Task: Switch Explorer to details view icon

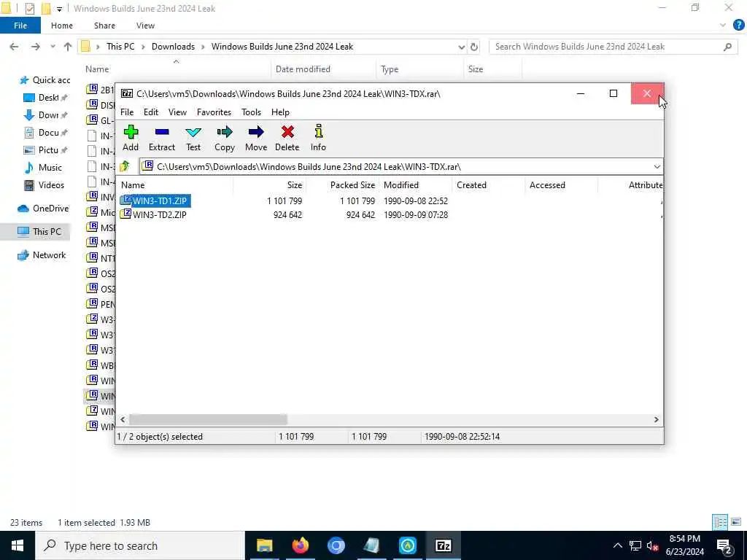Action: 720,522
